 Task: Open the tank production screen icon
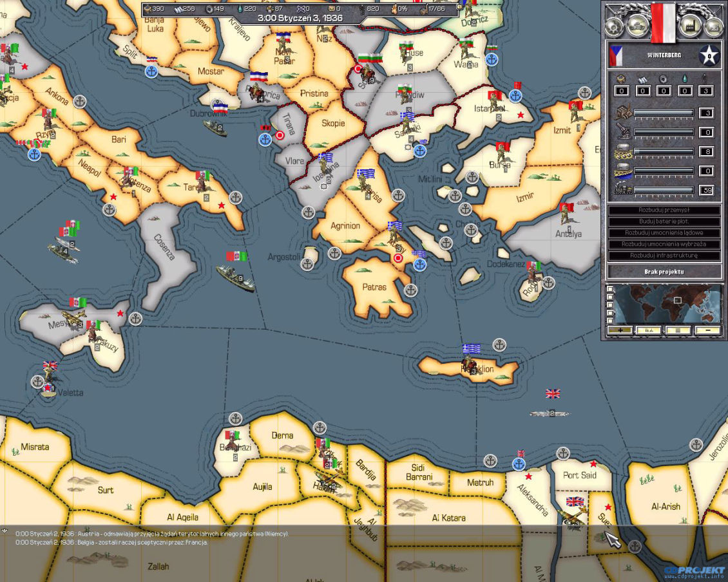click(638, 25)
